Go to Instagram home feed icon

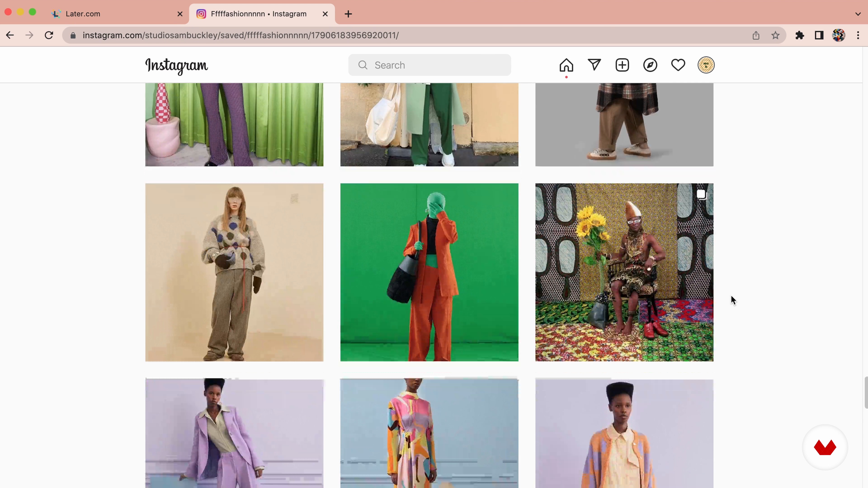[566, 65]
